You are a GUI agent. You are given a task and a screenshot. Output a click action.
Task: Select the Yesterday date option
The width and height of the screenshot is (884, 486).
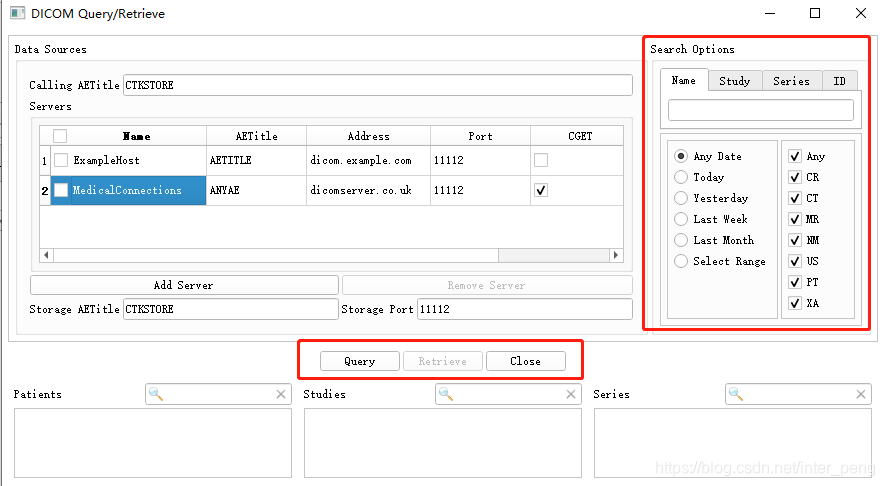tap(681, 198)
